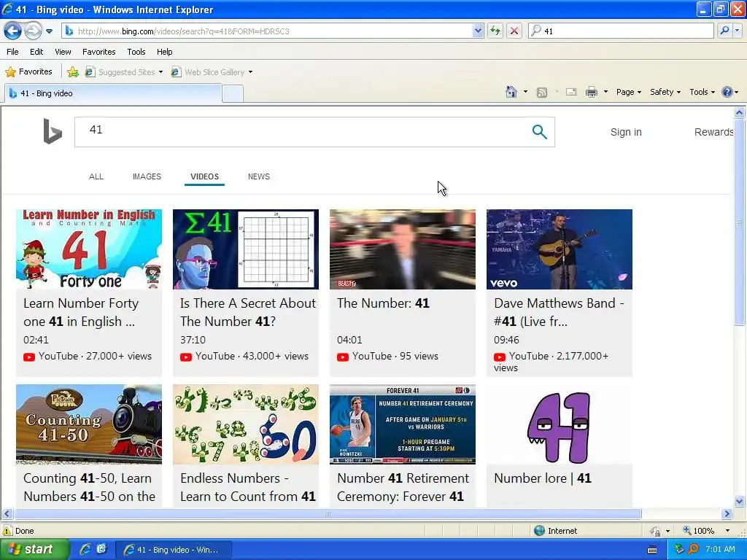Open the File menu
The height and width of the screenshot is (560, 747).
point(13,52)
